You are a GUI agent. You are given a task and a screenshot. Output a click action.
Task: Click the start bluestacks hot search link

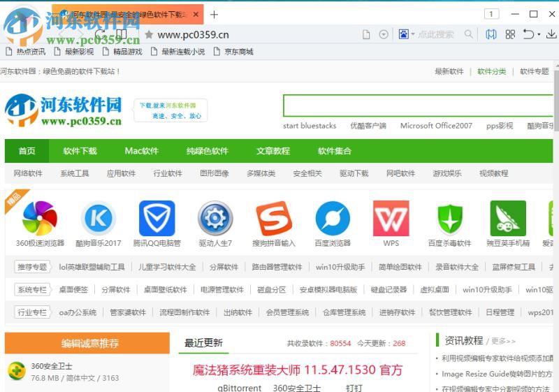pyautogui.click(x=310, y=126)
